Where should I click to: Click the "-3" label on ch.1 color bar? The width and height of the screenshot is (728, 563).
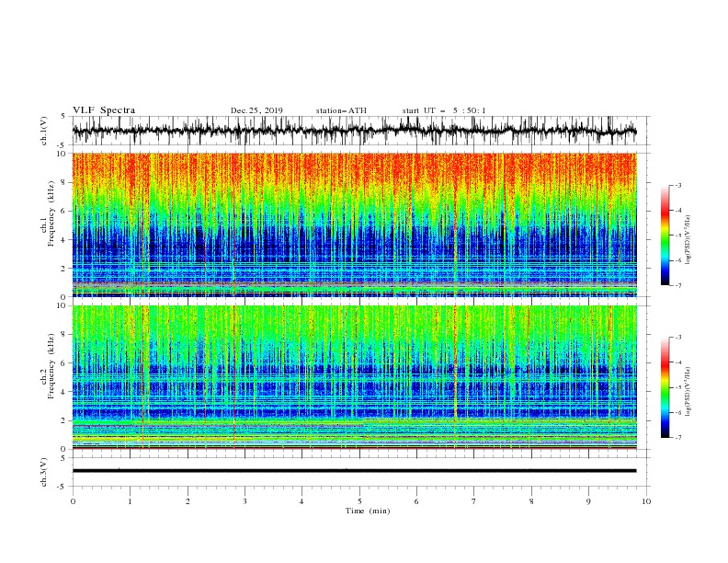[678, 185]
